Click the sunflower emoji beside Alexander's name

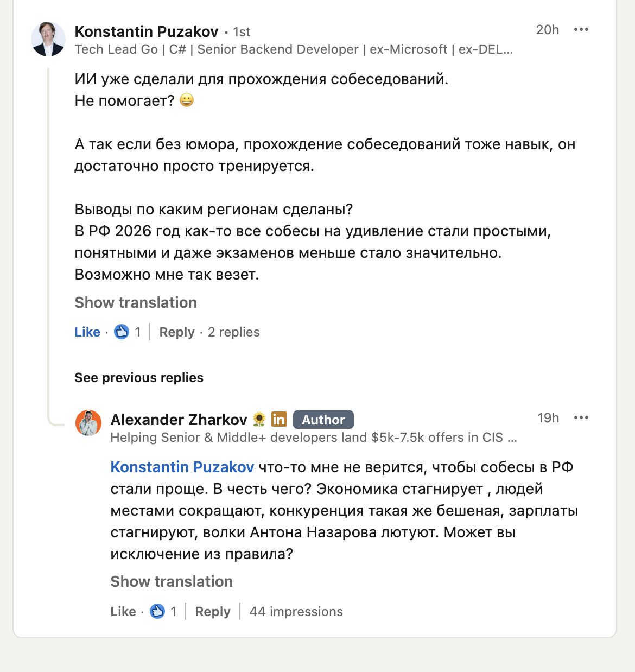259,419
